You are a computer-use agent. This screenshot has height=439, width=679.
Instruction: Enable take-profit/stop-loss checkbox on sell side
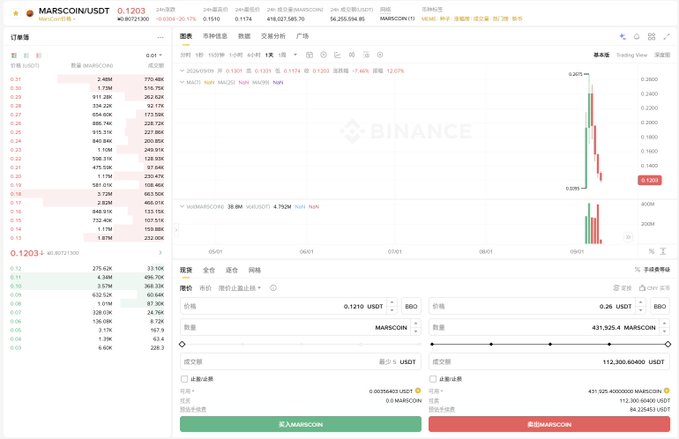[x=433, y=379]
